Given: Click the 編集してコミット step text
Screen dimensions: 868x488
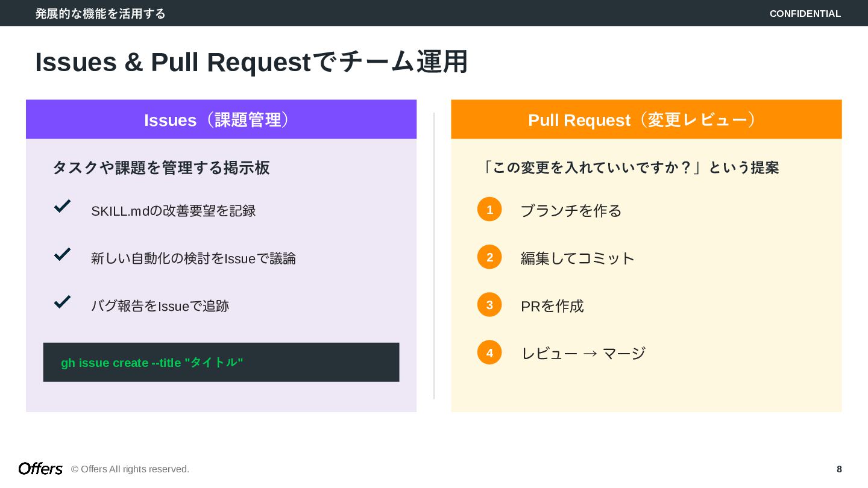Looking at the screenshot, I should (x=577, y=258).
